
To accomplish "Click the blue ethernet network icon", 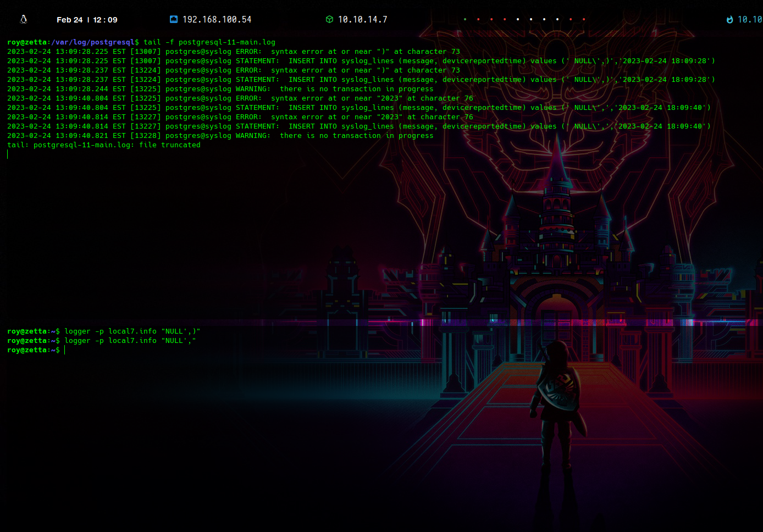I will [174, 19].
